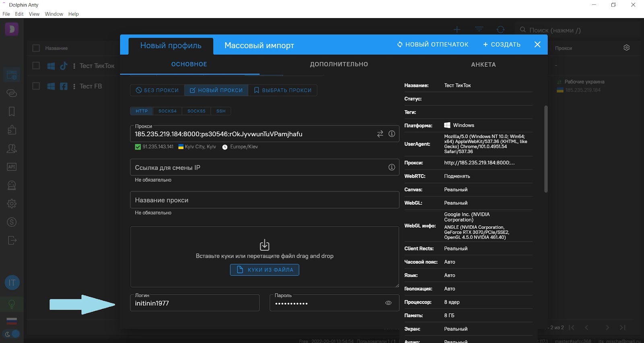
Task: Open the extensions puzzle icon in sidebar
Action: click(x=12, y=130)
